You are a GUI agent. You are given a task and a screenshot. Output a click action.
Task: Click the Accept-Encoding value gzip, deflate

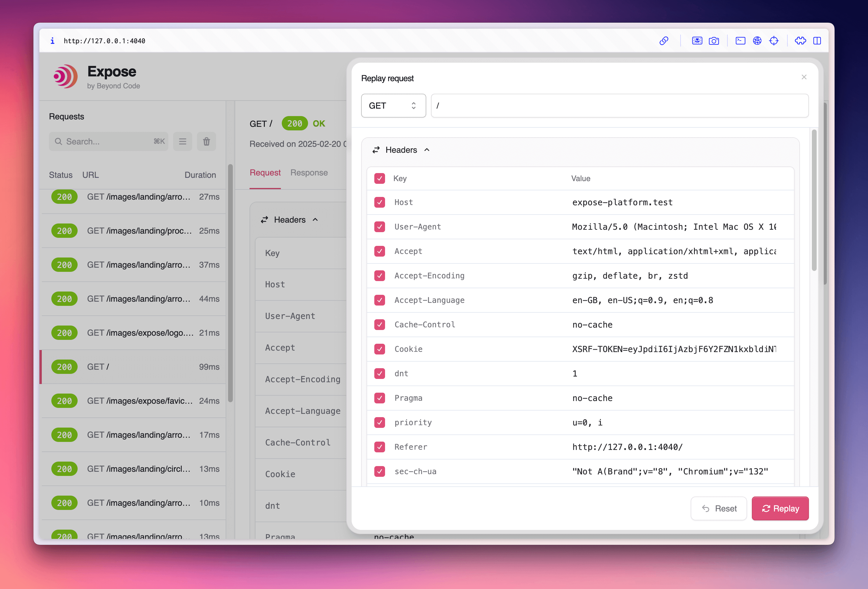[x=630, y=275]
